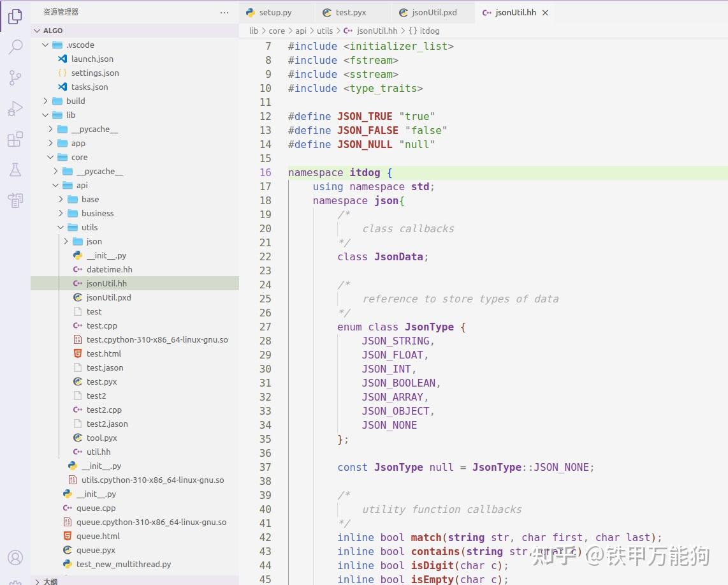The image size is (728, 585).
Task: Expand the business folder
Action: [61, 213]
